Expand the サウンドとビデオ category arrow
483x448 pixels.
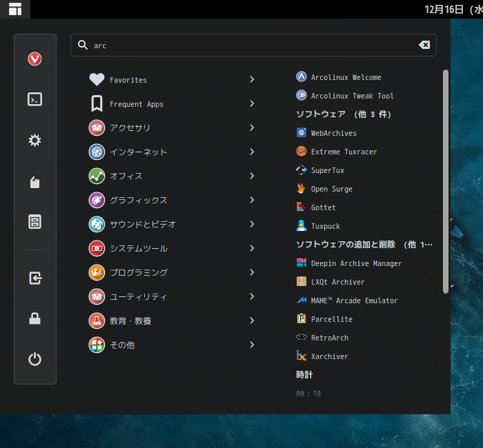pyautogui.click(x=252, y=224)
